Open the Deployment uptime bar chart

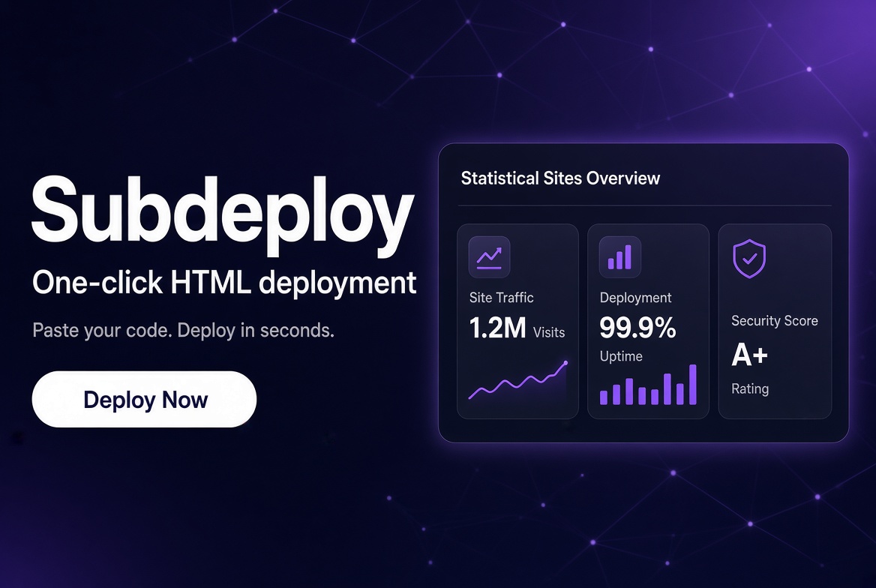click(x=648, y=385)
